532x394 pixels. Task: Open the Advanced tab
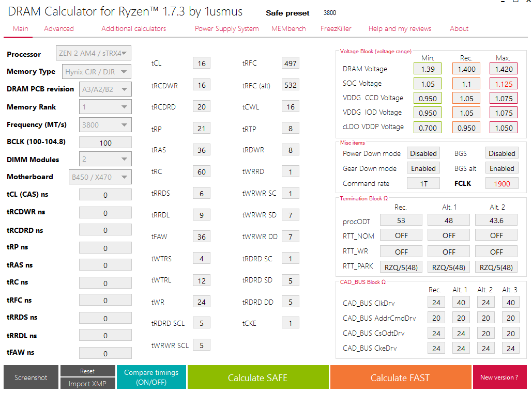click(59, 29)
